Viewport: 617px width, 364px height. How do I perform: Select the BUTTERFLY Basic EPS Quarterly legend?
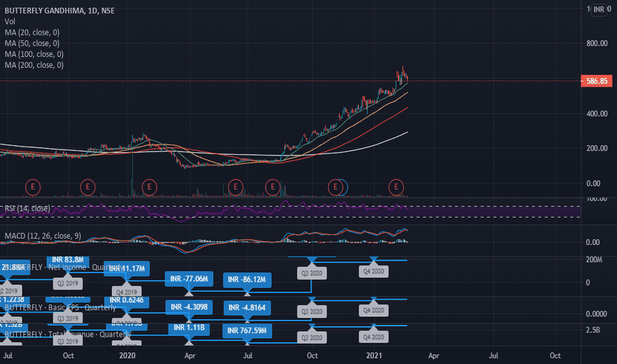(x=60, y=307)
